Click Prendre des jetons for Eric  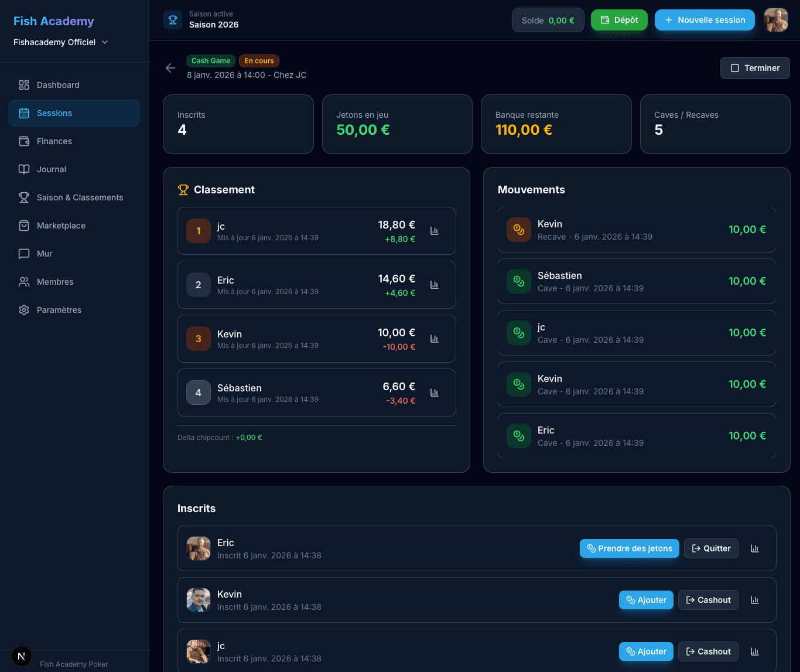630,548
